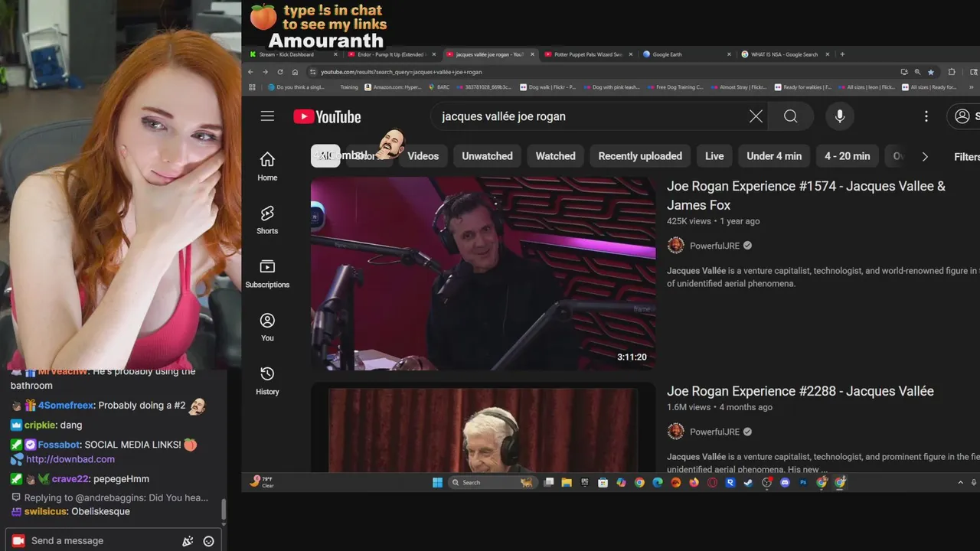Click the #1574 video thumbnail
Screen dimensions: 980x551
tap(483, 274)
